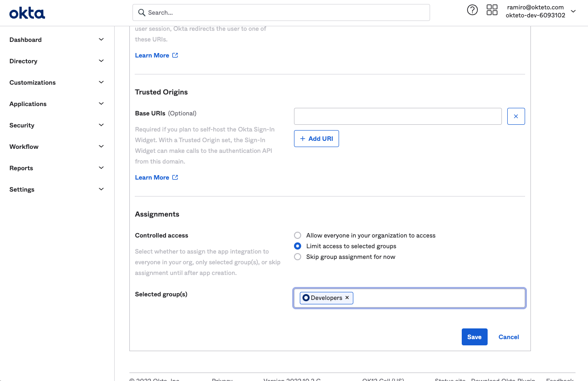Screen dimensions: 588x381
Task: Select Allow everyone in your organization to access
Action: tap(298, 235)
